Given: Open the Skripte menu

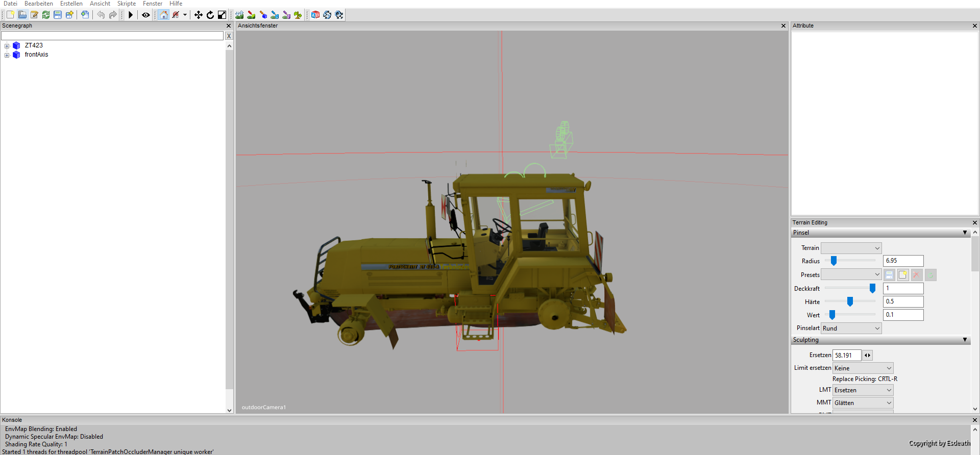Looking at the screenshot, I should click(x=127, y=4).
